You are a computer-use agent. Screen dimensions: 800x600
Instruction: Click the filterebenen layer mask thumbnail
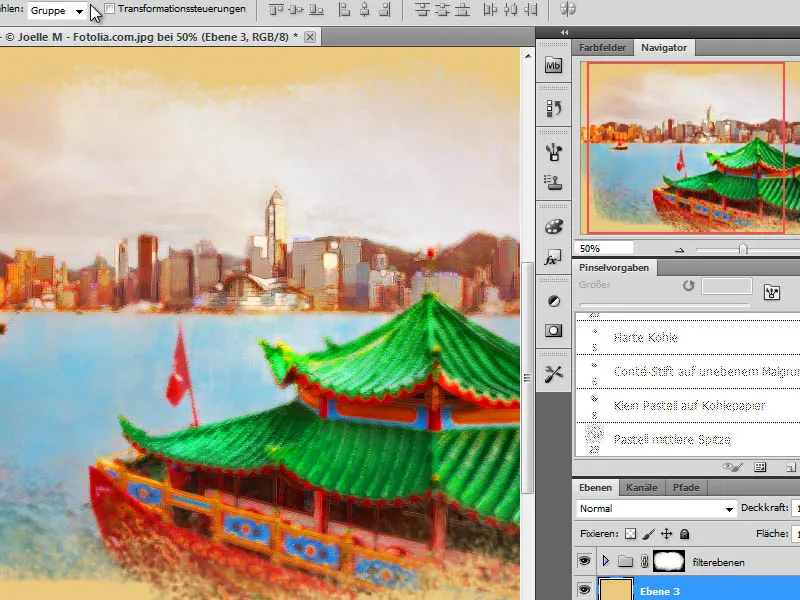(x=669, y=561)
